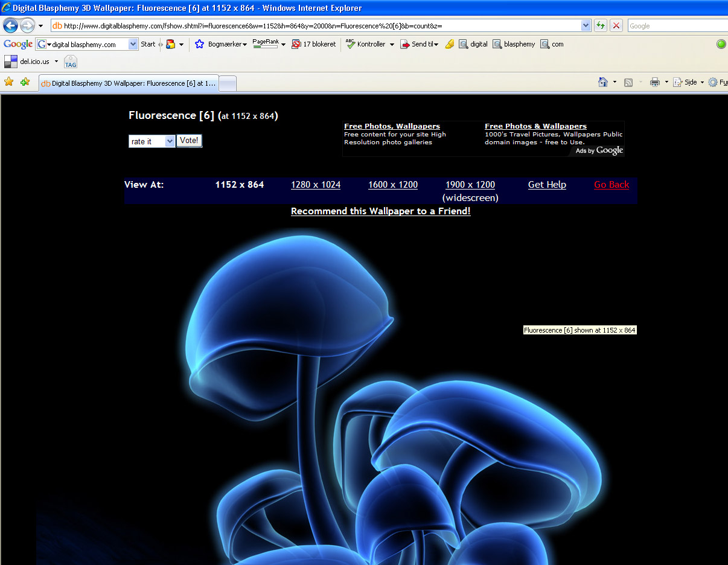
Task: Click the Vote! button
Action: coord(189,141)
